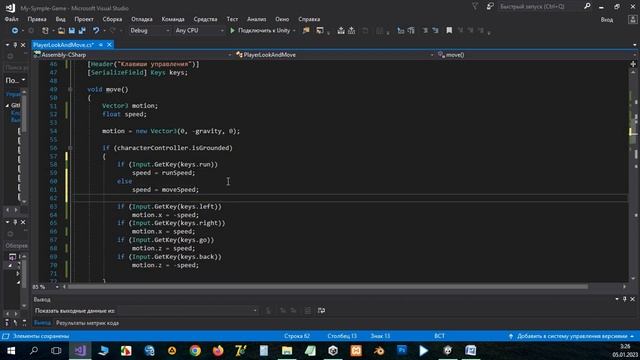Open the Сборка menu

(112, 19)
